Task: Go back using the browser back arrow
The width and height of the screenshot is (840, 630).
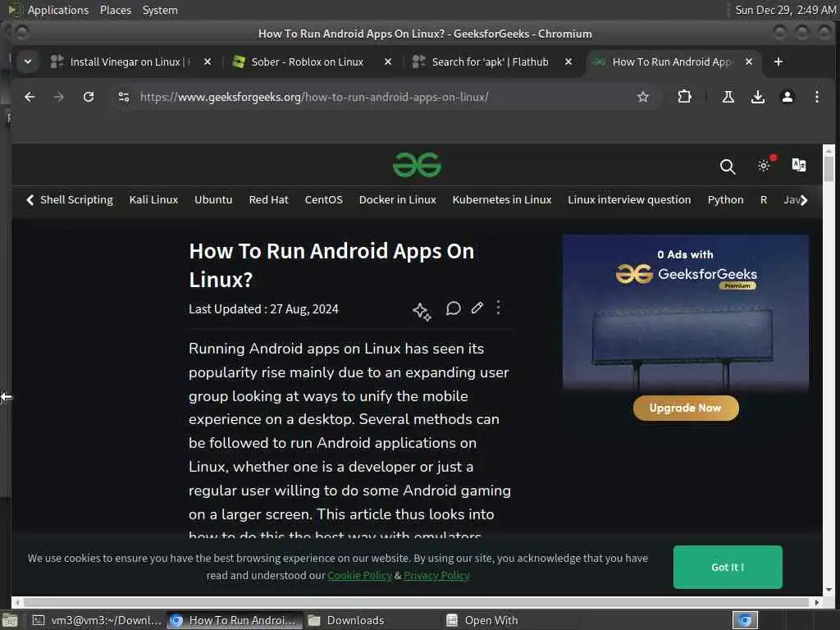Action: 30,97
